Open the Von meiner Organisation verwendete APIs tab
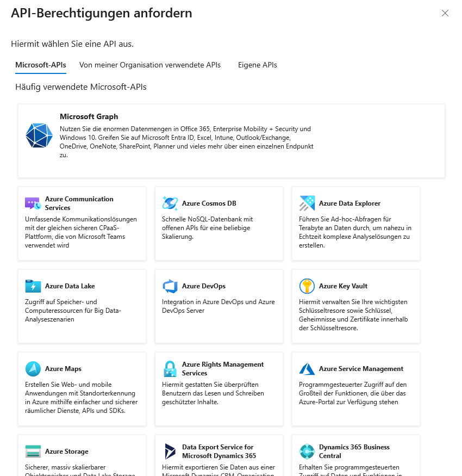462x476 pixels. (150, 64)
